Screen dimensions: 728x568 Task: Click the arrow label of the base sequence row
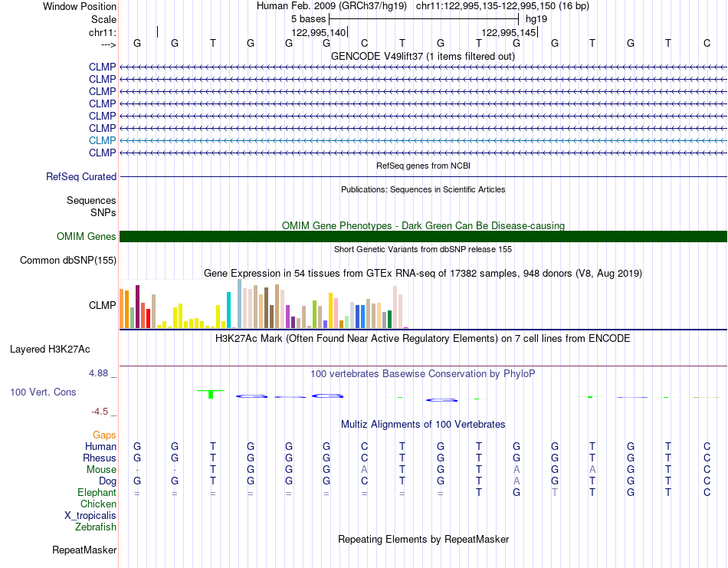(108, 44)
